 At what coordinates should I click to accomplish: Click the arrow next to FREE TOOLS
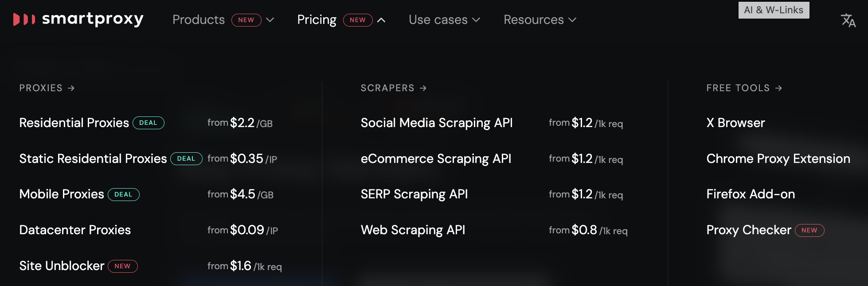click(x=779, y=88)
